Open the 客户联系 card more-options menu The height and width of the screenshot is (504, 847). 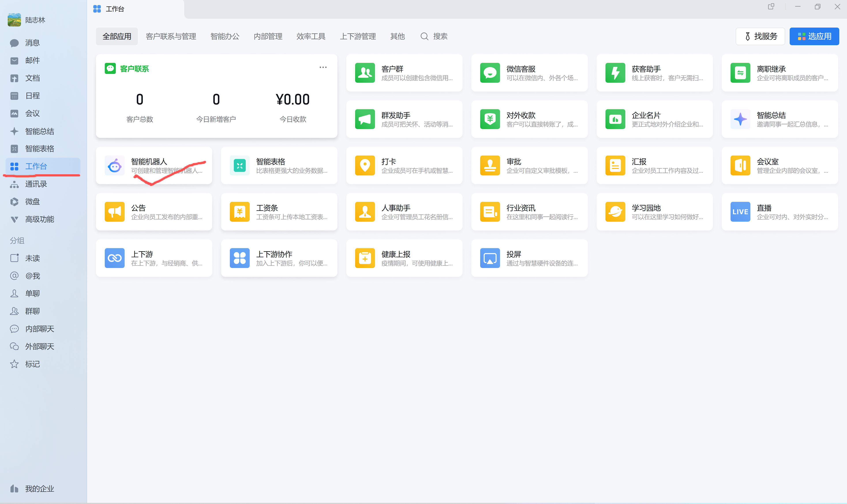click(323, 67)
